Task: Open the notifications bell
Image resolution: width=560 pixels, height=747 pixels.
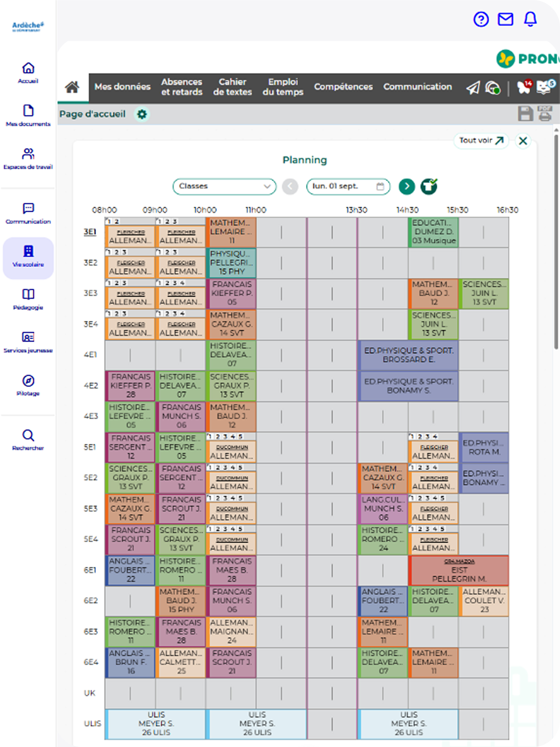Action: tap(530, 19)
